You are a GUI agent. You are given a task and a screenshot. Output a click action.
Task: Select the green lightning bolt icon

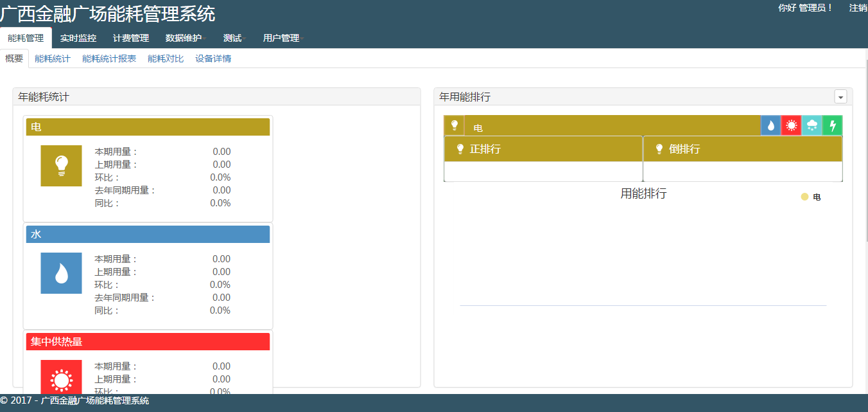832,125
